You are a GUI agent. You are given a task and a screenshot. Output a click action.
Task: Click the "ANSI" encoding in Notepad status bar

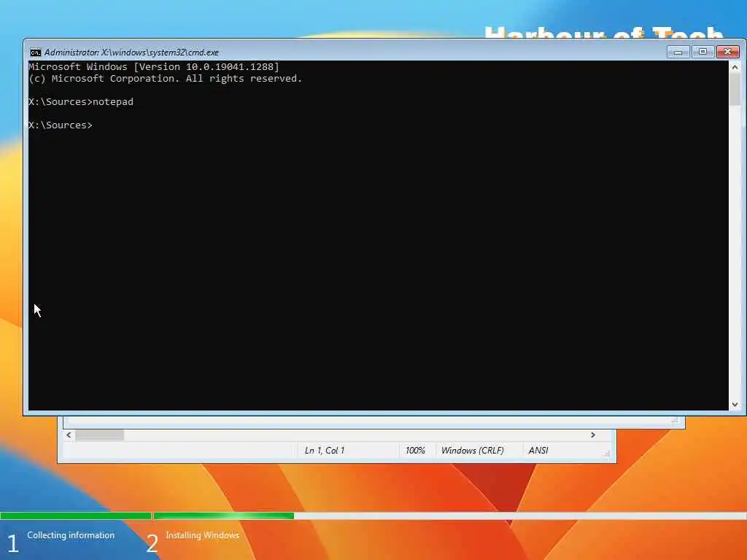tap(538, 451)
